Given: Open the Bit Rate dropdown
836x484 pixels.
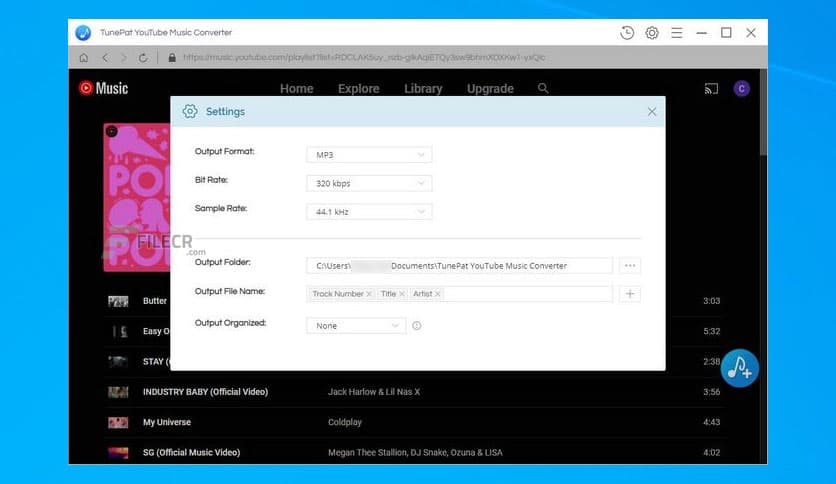Looking at the screenshot, I should (x=368, y=184).
